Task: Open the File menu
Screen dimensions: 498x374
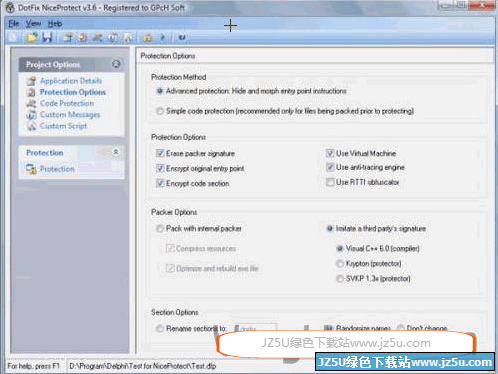Action: [14, 24]
